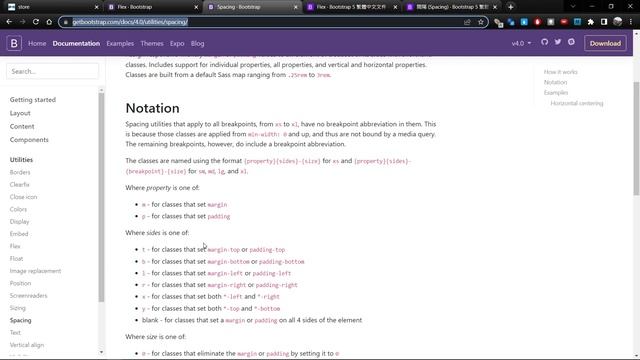Go back with browser back arrow
This screenshot has width=640, height=360.
(9, 22)
